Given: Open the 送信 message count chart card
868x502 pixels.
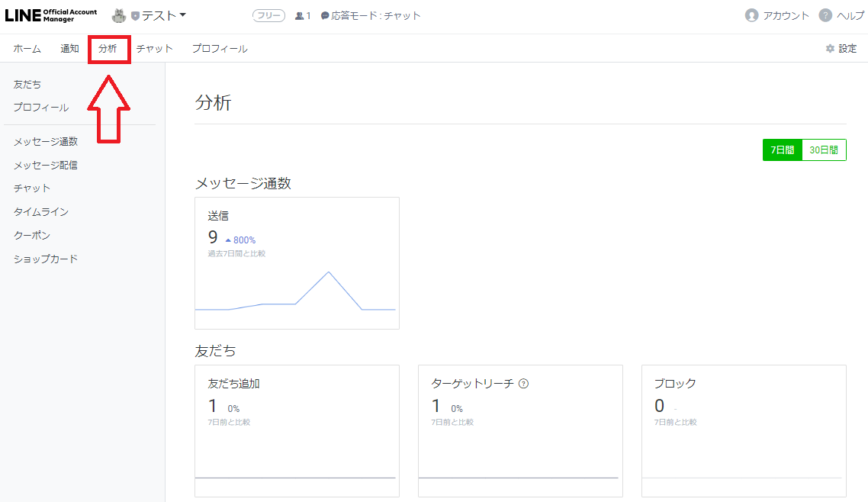Looking at the screenshot, I should coord(297,263).
